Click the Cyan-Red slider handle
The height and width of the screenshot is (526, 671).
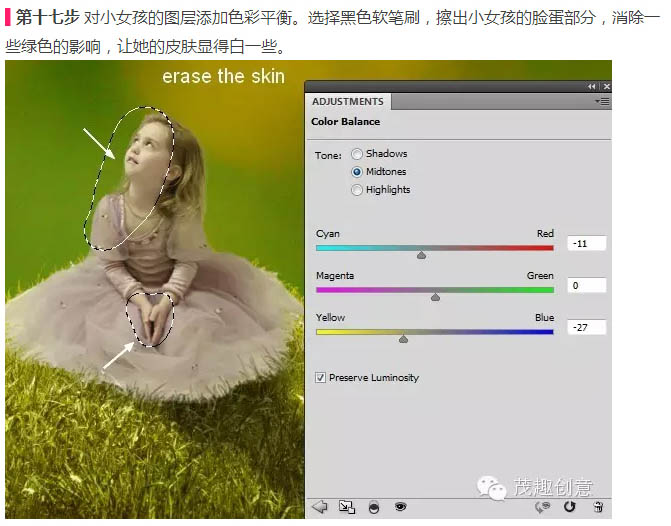tap(421, 255)
